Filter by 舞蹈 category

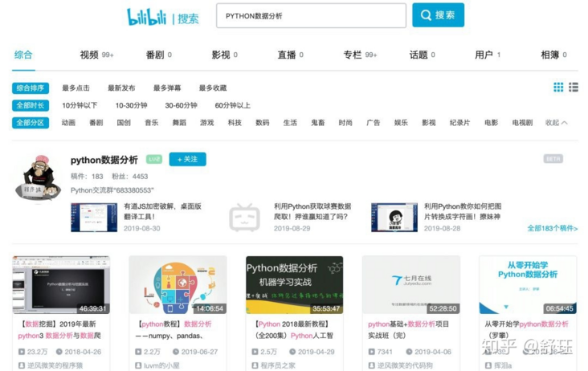[x=179, y=123]
